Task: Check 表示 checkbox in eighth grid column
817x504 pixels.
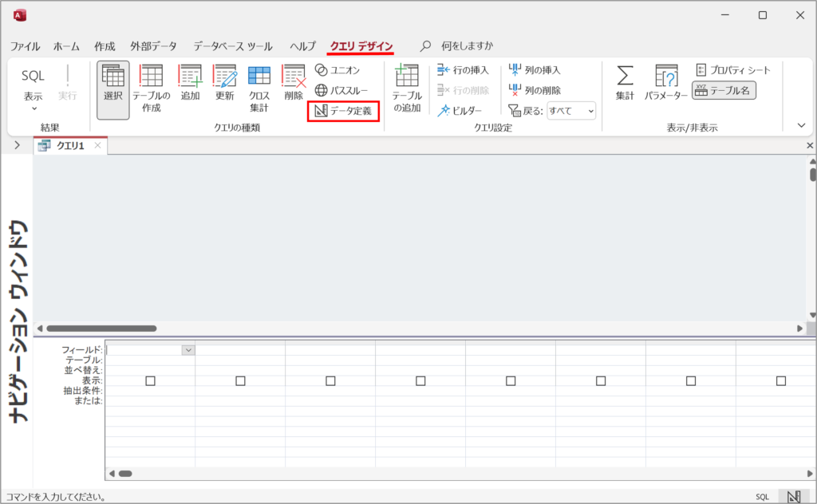Action: click(x=781, y=381)
